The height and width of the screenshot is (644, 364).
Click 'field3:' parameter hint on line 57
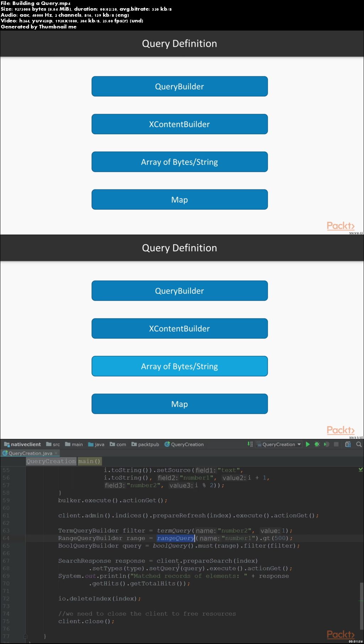[115, 485]
